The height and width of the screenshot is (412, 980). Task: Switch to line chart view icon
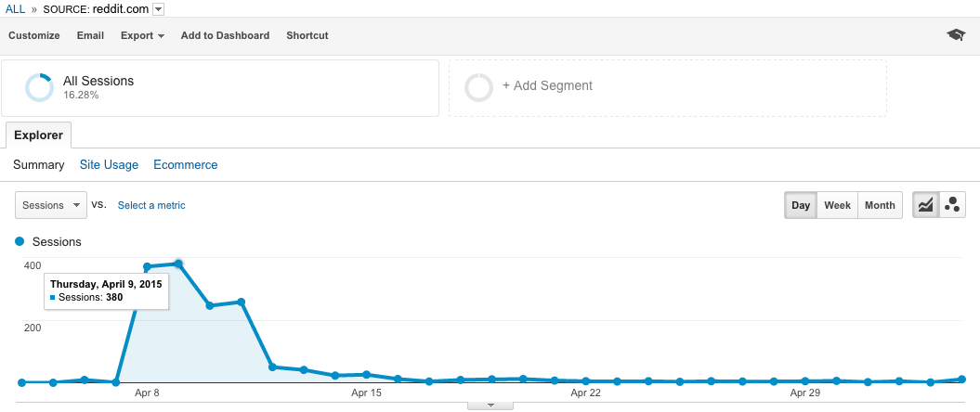[x=925, y=205]
